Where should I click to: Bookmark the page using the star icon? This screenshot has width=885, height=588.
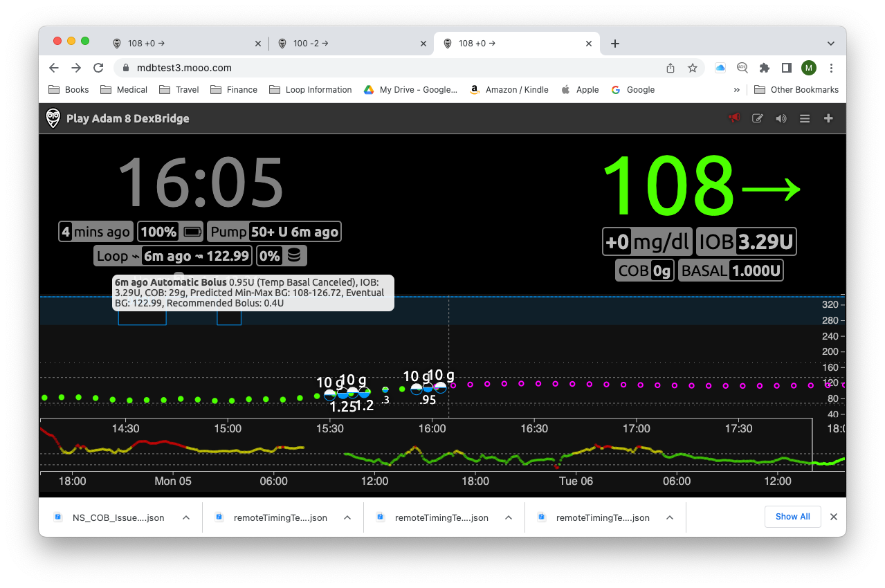click(693, 68)
